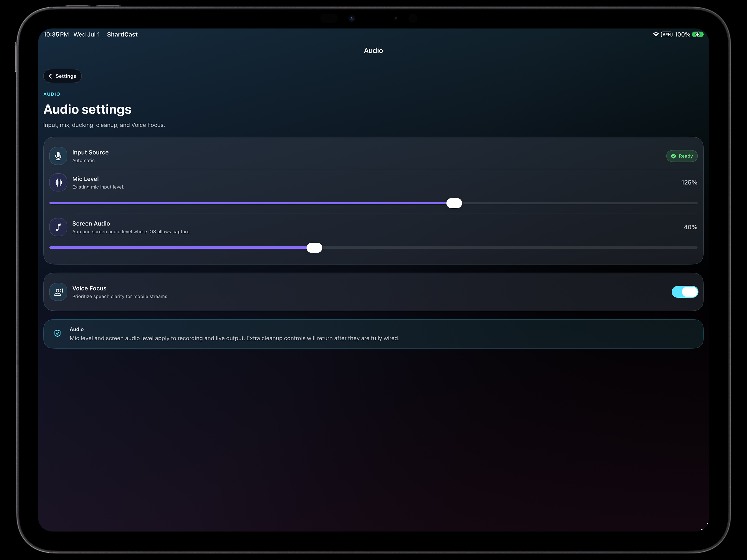Turn off the Voice Focus switch
This screenshot has height=560, width=747.
pyautogui.click(x=685, y=292)
